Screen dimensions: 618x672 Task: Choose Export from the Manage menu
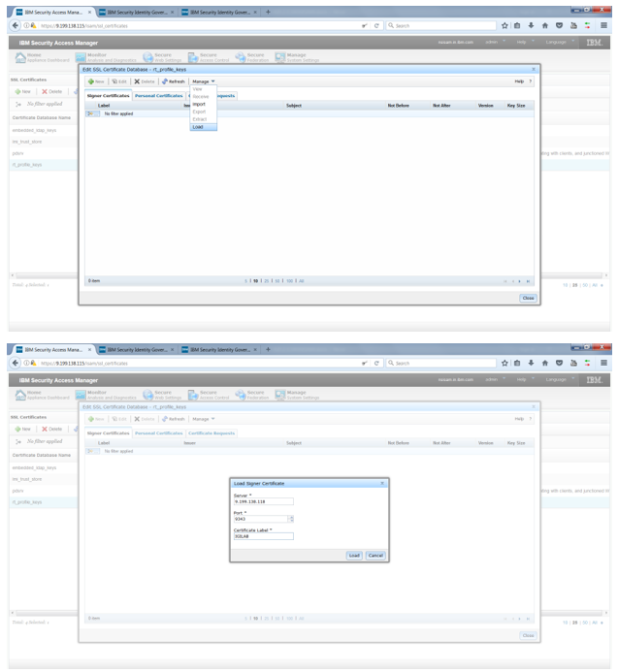tap(204, 112)
